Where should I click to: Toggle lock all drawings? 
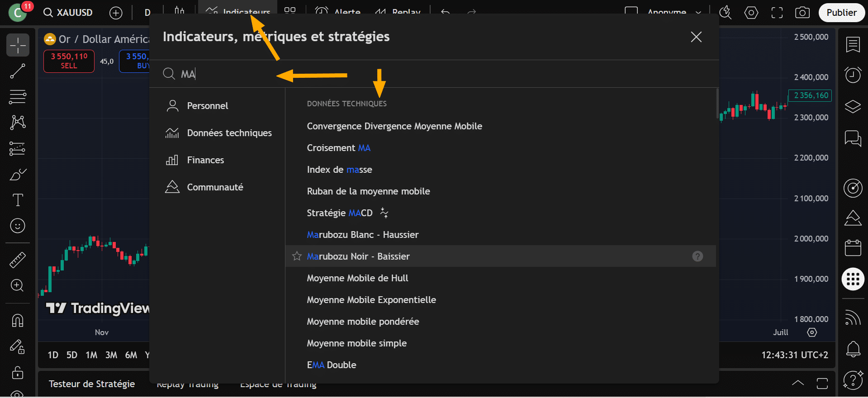18,373
